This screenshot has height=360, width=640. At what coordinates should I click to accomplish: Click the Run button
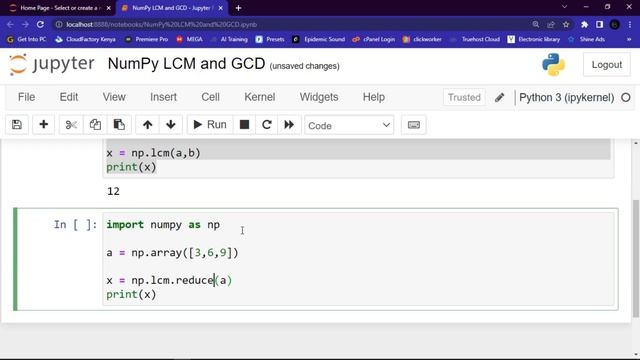coord(210,124)
